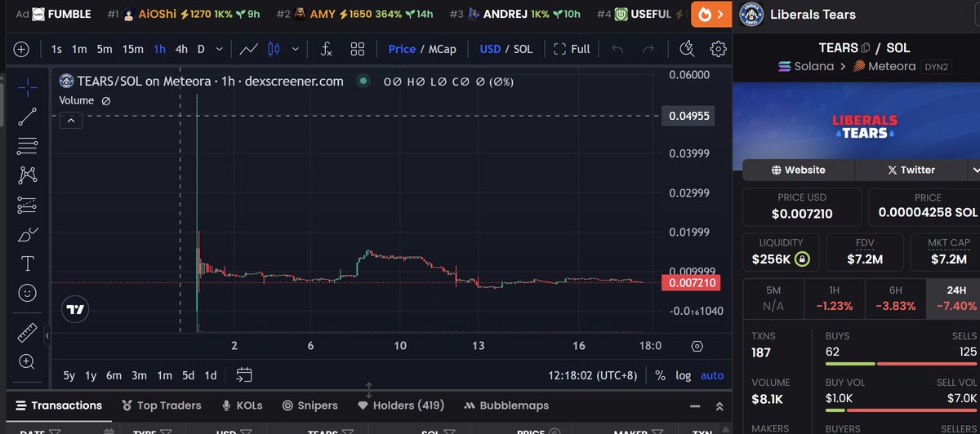
Task: Select USD chart denomination
Action: (x=490, y=49)
